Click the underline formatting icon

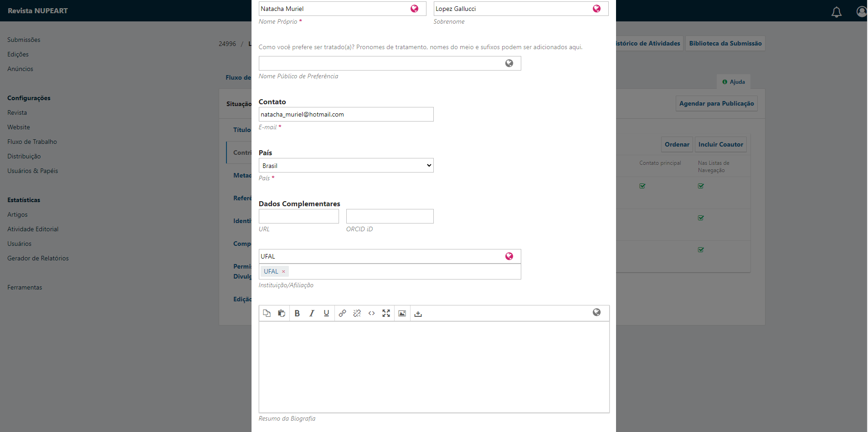[x=326, y=313]
